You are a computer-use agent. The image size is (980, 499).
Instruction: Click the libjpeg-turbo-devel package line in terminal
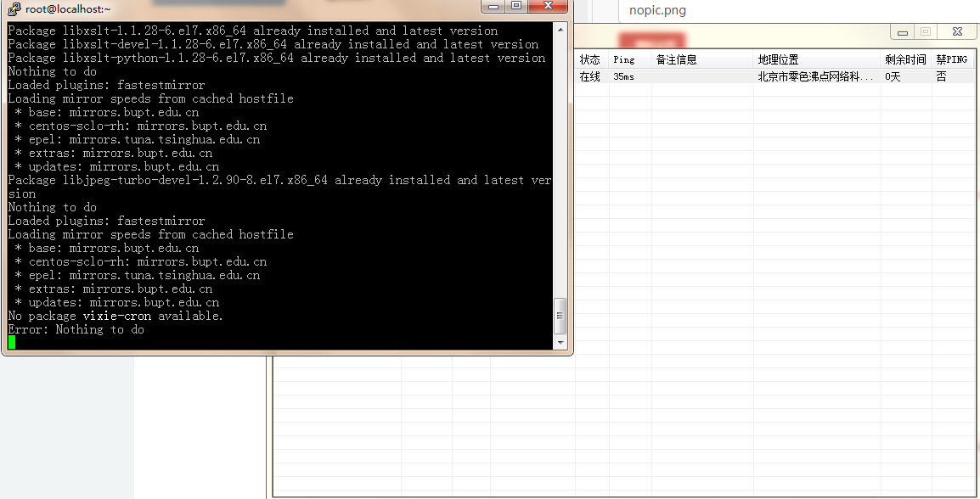coord(280,187)
